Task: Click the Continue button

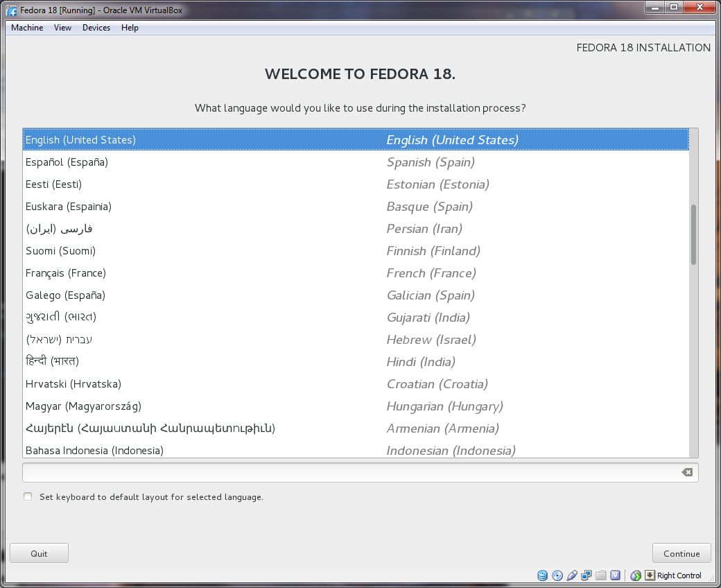Action: pyautogui.click(x=681, y=553)
